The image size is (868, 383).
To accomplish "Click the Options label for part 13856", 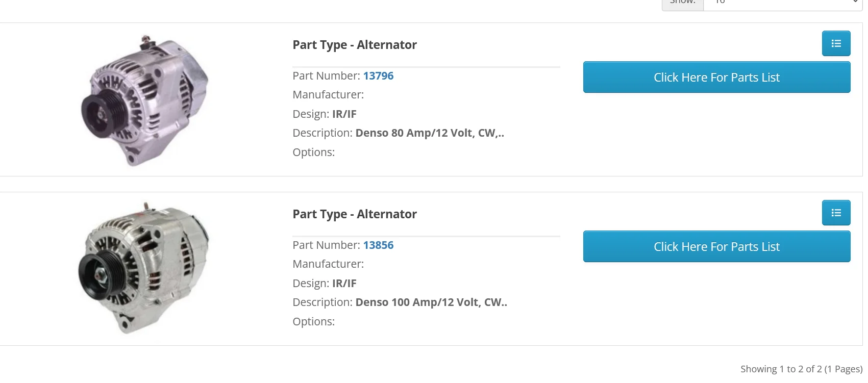I will (314, 322).
